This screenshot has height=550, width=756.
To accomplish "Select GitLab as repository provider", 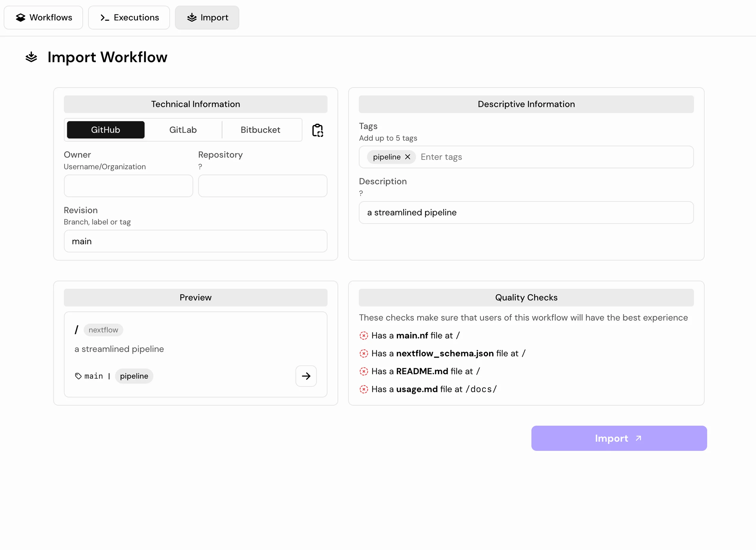I will click(x=183, y=130).
